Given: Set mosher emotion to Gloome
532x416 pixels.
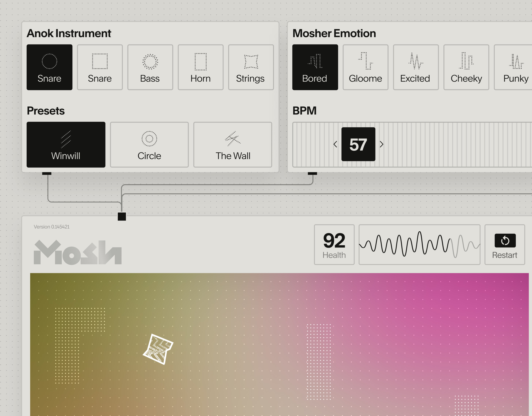Looking at the screenshot, I should point(365,67).
